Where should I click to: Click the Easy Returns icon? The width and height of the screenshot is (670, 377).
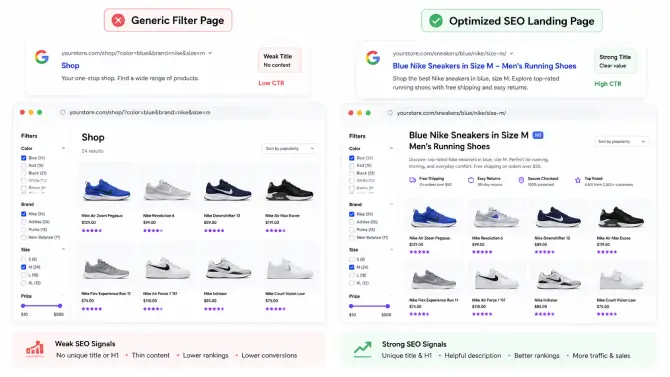(471, 180)
